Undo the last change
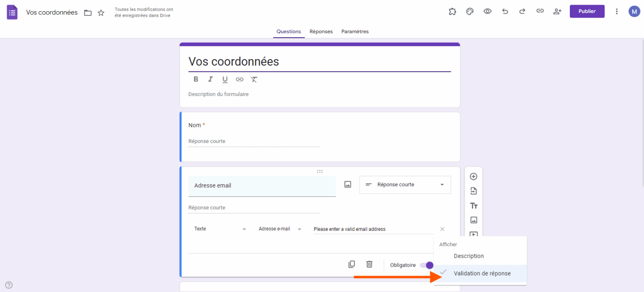The height and width of the screenshot is (292, 644). [505, 11]
